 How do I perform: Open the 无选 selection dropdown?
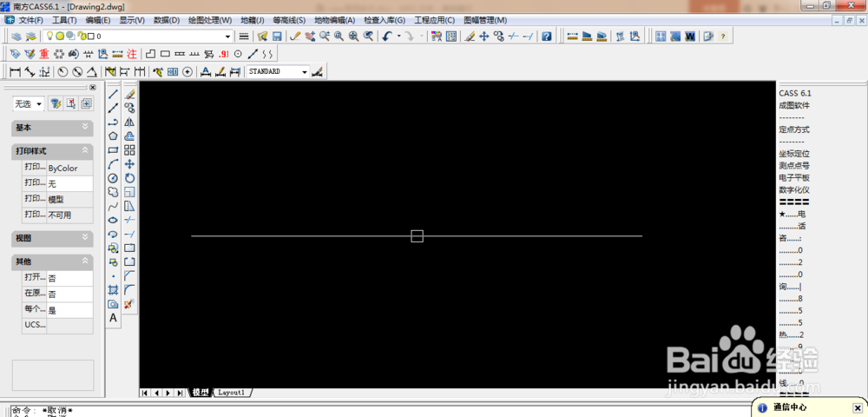29,103
